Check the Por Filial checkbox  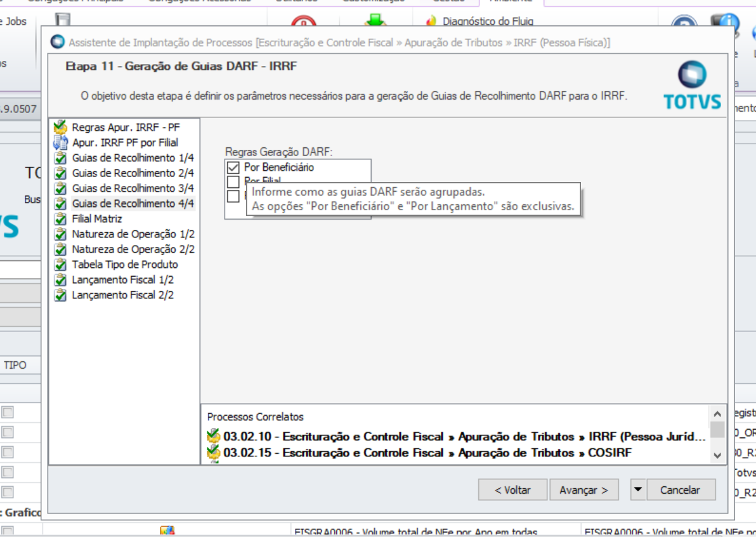coord(233,182)
